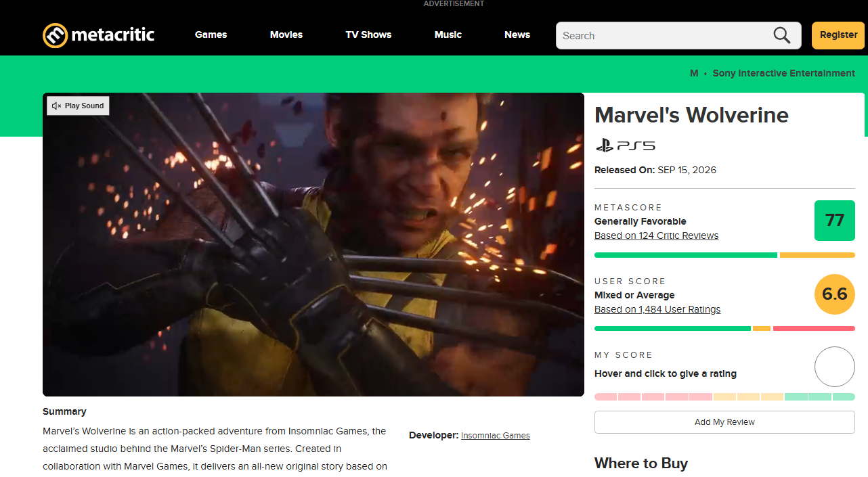Open the Games menu
The height and width of the screenshot is (477, 868).
pyautogui.click(x=211, y=35)
